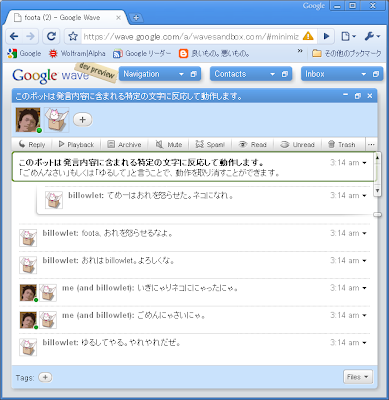Add participant with plus button
Screen dimensions: 389x400
click(x=82, y=120)
